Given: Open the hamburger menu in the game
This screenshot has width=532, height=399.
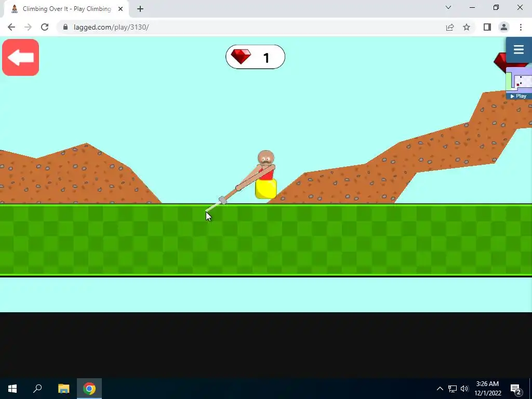Looking at the screenshot, I should (519, 49).
